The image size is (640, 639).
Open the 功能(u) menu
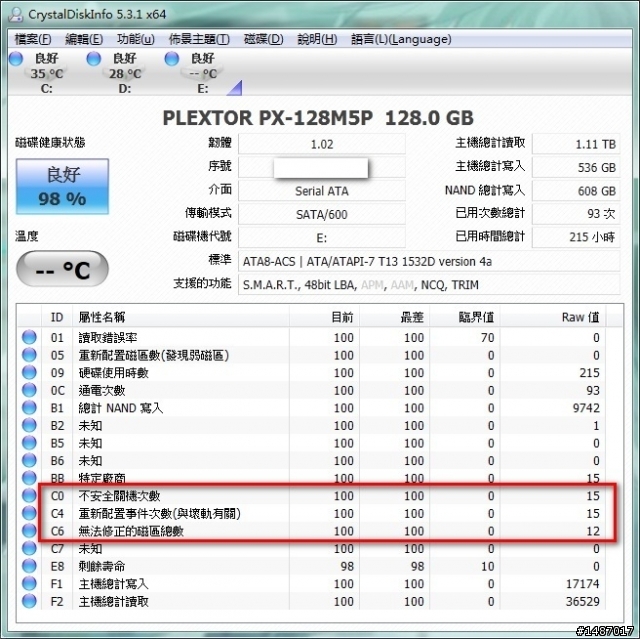pos(136,39)
